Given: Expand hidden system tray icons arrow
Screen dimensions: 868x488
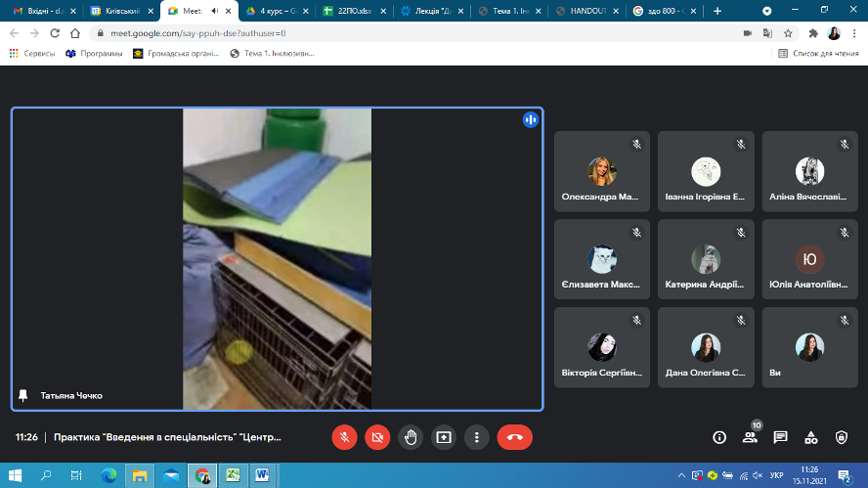Looking at the screenshot, I should click(x=681, y=475).
